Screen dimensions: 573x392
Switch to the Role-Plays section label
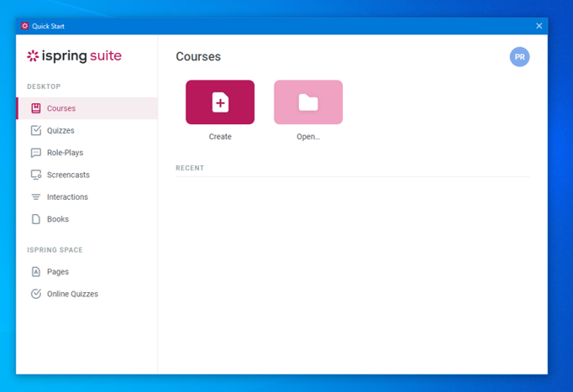65,153
